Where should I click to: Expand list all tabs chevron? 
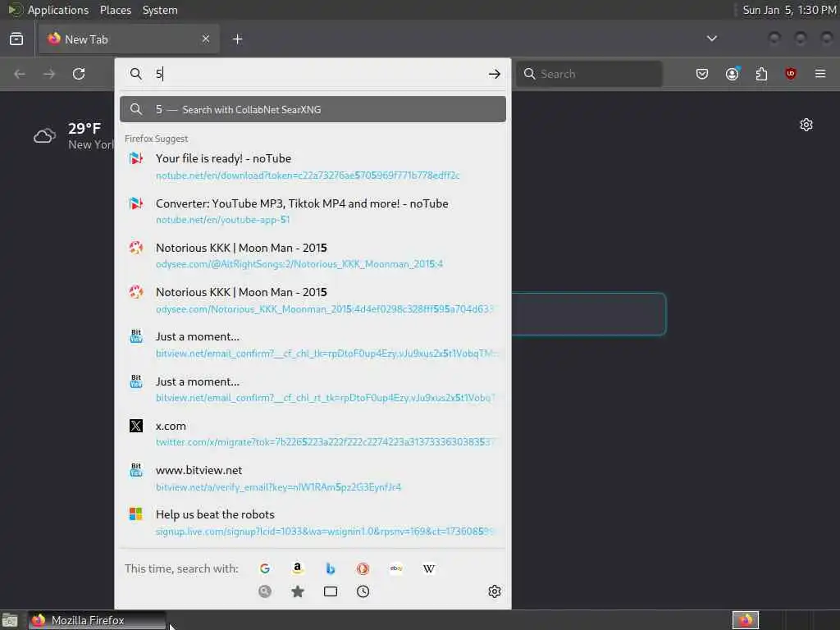(712, 39)
